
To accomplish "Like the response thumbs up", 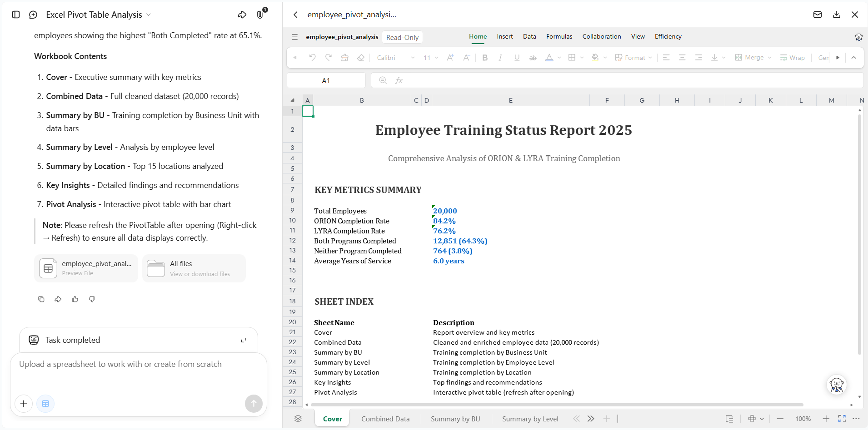I will 75,299.
